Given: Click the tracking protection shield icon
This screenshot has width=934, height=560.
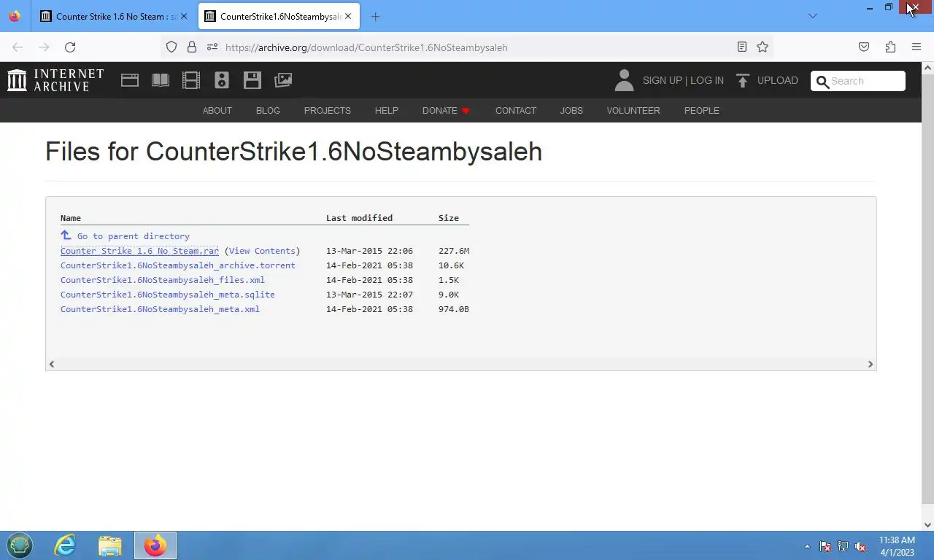Looking at the screenshot, I should click(x=171, y=47).
